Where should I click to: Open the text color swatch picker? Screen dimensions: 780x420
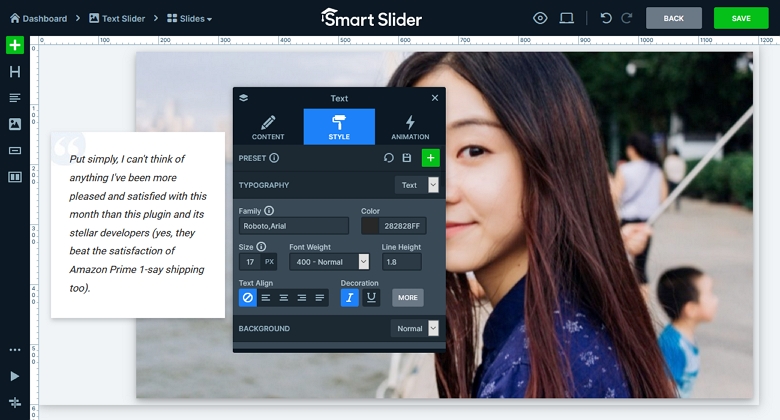(370, 226)
